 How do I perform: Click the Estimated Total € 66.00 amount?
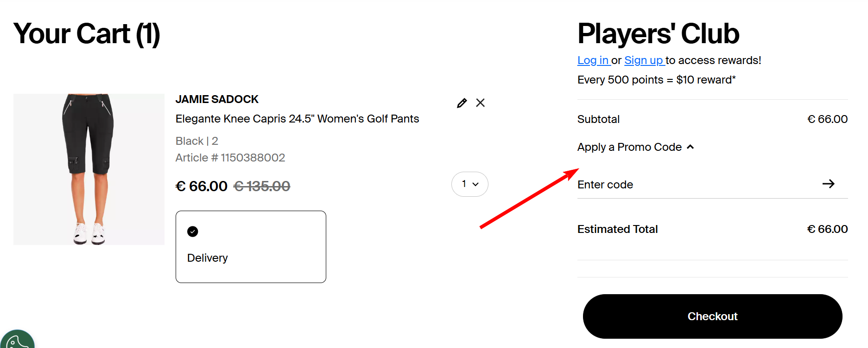827,229
